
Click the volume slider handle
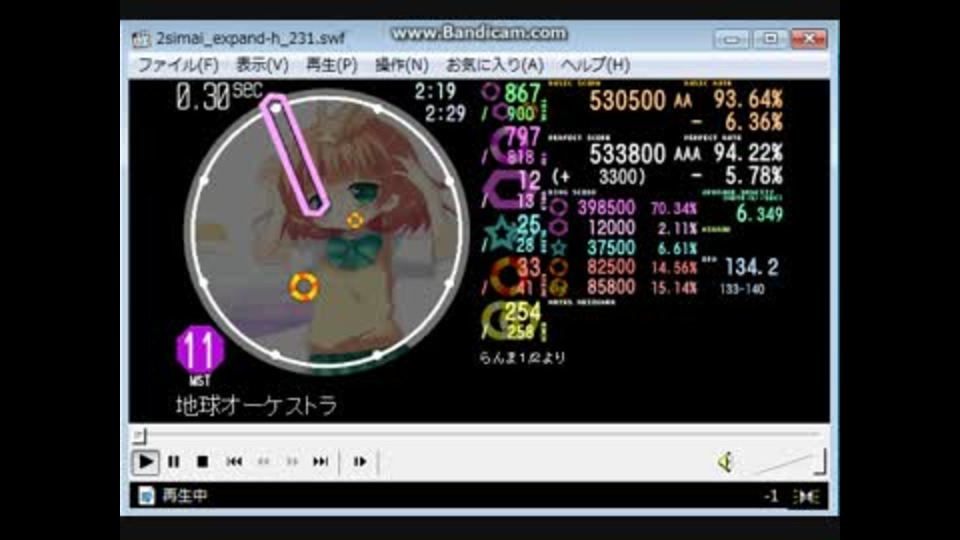click(x=820, y=462)
